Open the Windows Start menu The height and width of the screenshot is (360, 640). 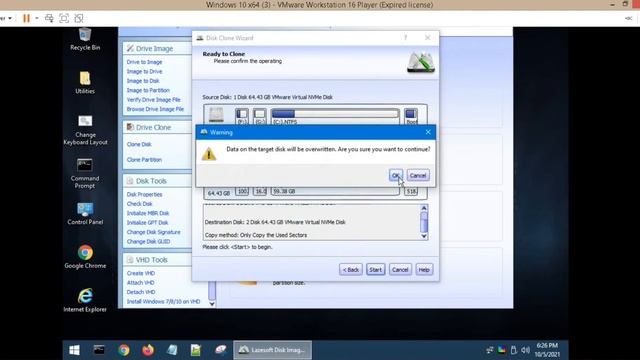coord(74,350)
